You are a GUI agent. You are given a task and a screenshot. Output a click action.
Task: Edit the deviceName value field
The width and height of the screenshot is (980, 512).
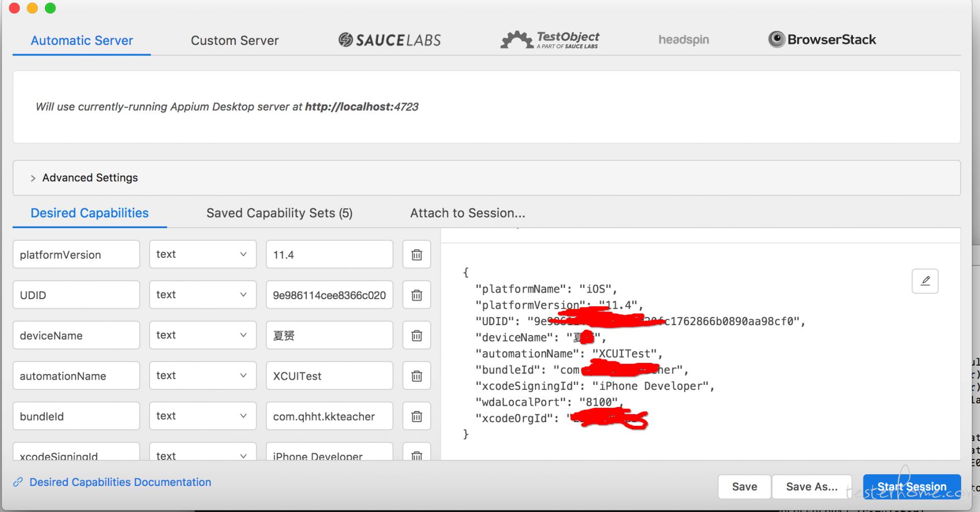(329, 335)
